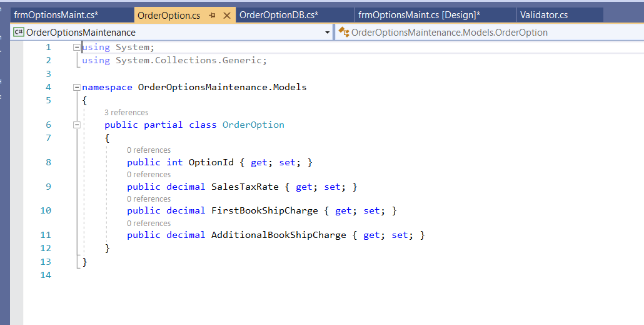Click the OrderOption class name

coord(253,125)
